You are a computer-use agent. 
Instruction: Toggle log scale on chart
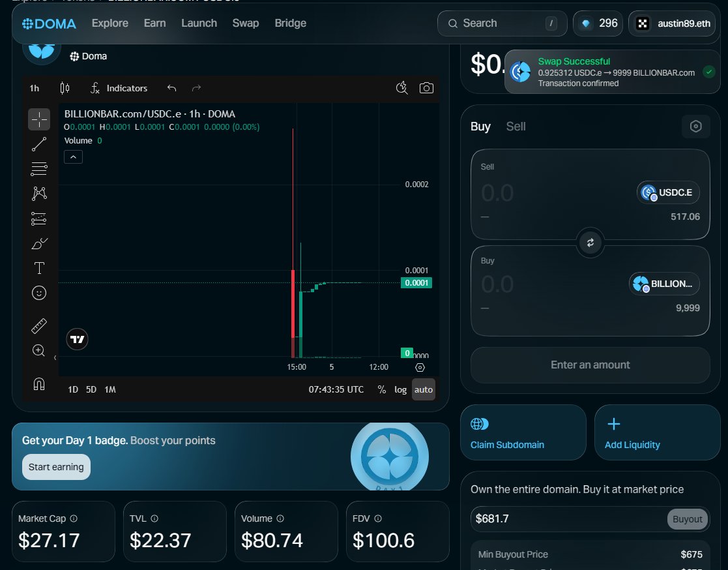pyautogui.click(x=400, y=389)
